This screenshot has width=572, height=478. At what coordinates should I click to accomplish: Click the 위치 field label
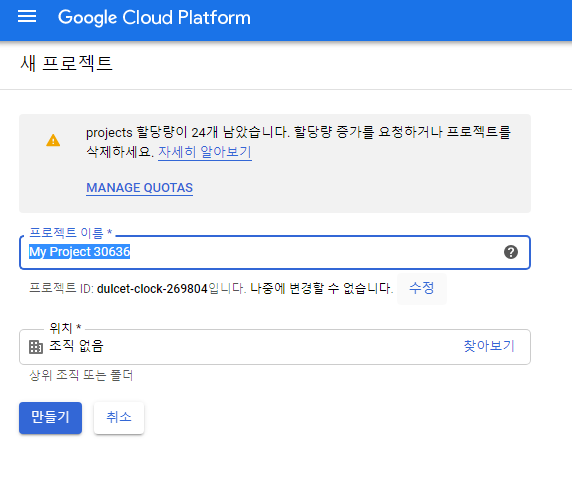tap(65, 328)
